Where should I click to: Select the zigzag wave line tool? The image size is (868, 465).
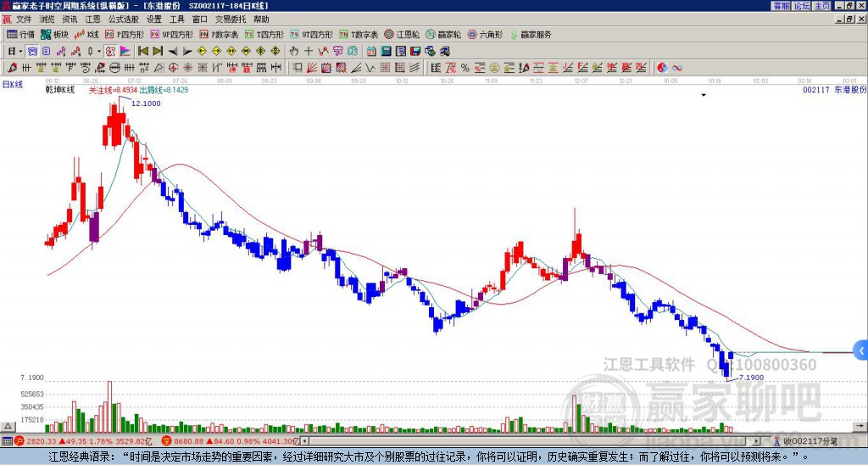click(x=370, y=68)
